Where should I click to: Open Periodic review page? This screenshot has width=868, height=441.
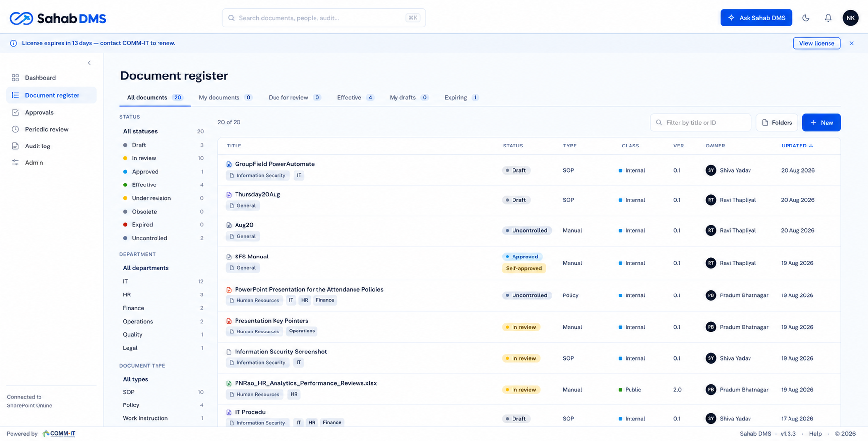click(51, 129)
